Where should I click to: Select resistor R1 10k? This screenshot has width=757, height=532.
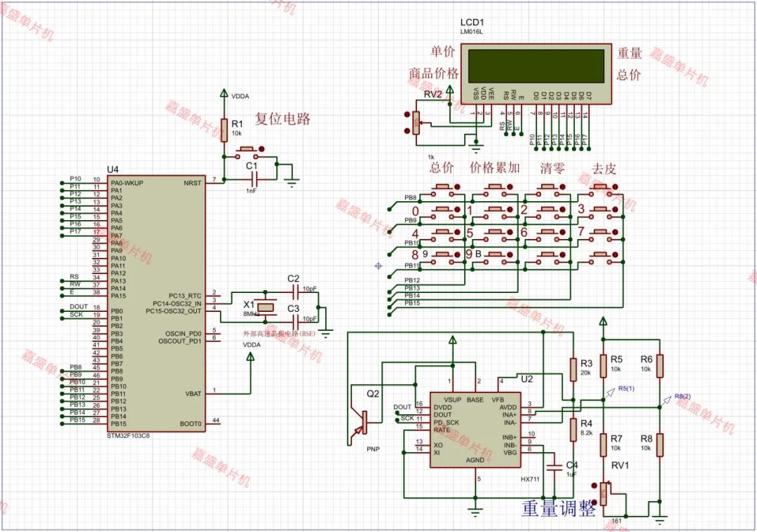pos(224,130)
